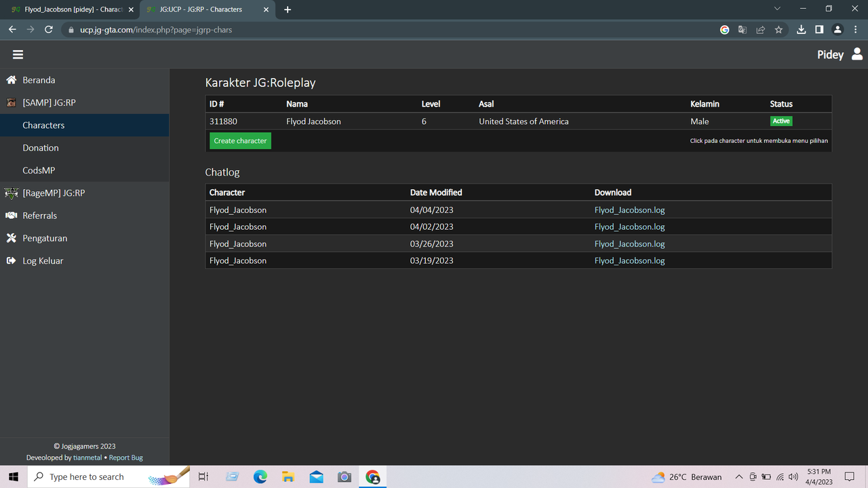The width and height of the screenshot is (868, 488).
Task: Open Beranda in the sidebar
Action: click(x=85, y=80)
